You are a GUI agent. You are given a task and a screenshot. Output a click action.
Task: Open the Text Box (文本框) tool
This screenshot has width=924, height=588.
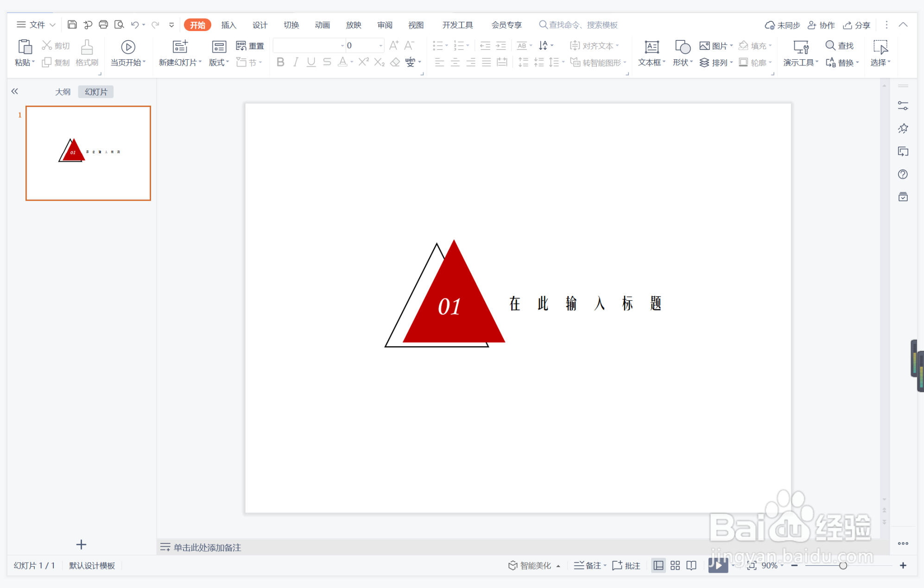click(652, 53)
